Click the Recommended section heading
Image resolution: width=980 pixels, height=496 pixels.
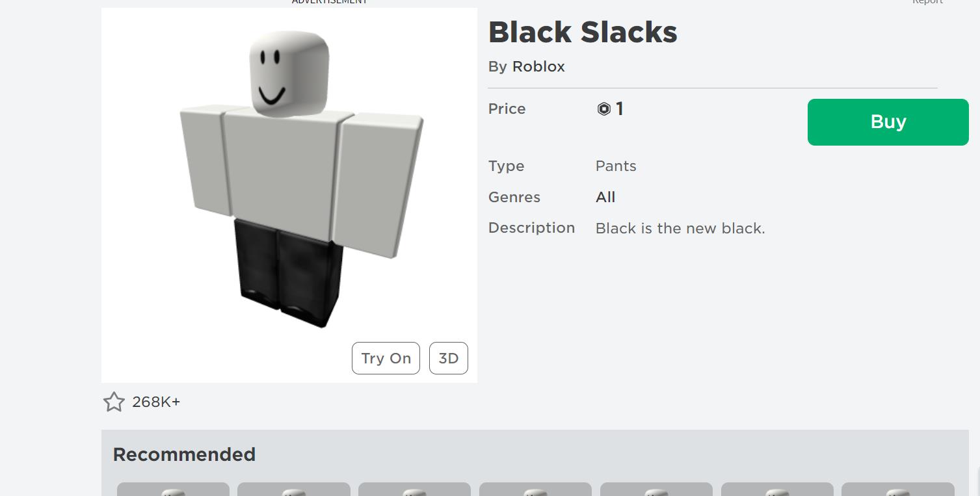click(x=184, y=454)
